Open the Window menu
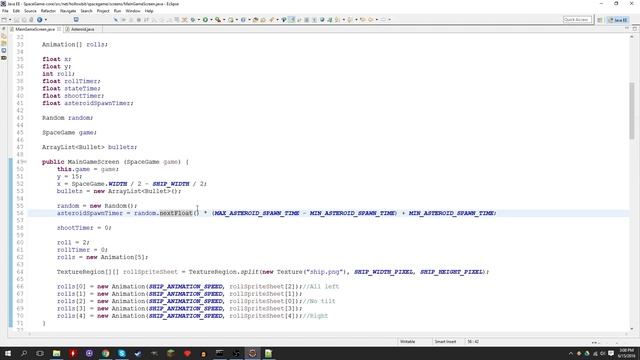The height and width of the screenshot is (360, 640). coord(133,11)
